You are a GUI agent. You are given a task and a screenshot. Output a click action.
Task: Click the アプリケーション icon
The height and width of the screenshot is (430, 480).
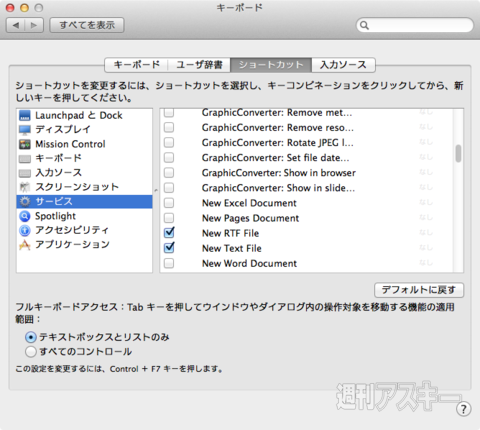pos(25,245)
